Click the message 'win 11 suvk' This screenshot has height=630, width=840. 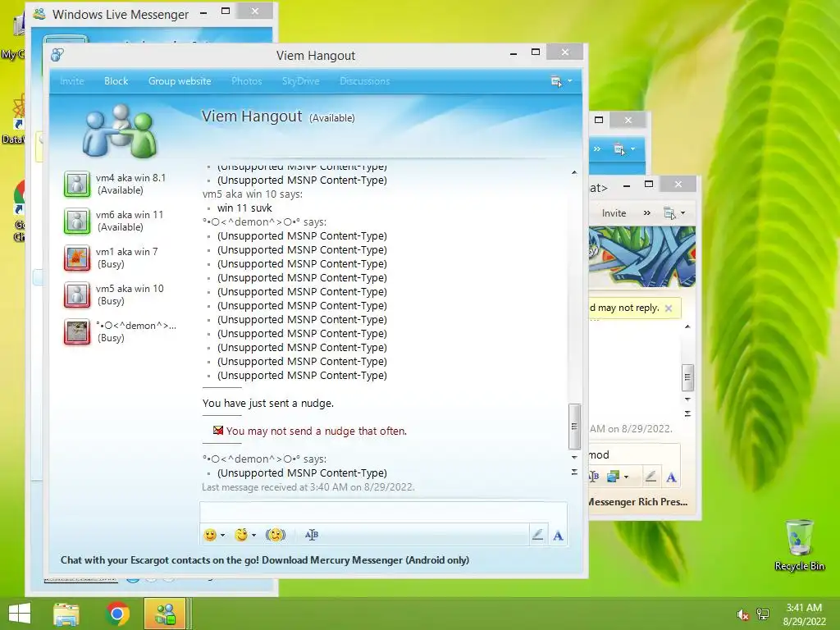click(244, 208)
